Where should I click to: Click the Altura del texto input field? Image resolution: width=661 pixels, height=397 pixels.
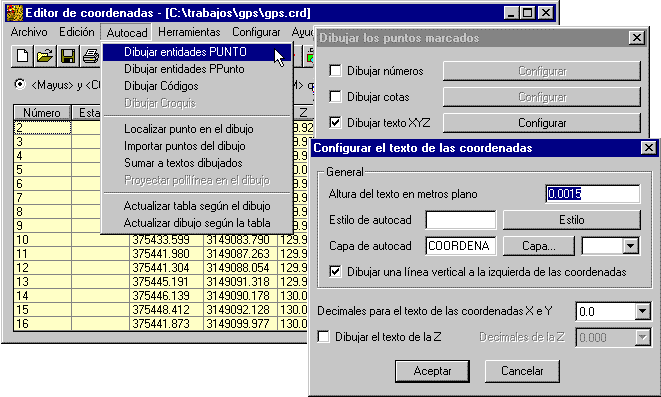pyautogui.click(x=593, y=194)
